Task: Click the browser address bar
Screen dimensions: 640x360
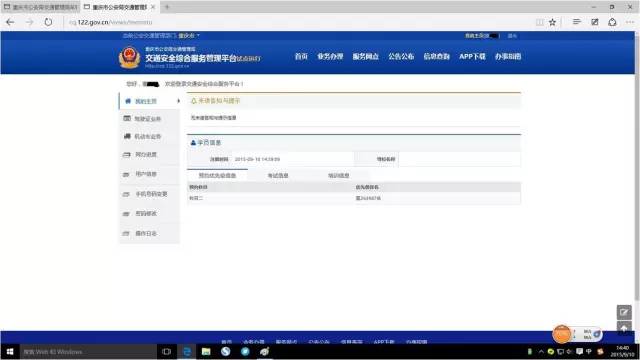Action: [300, 22]
